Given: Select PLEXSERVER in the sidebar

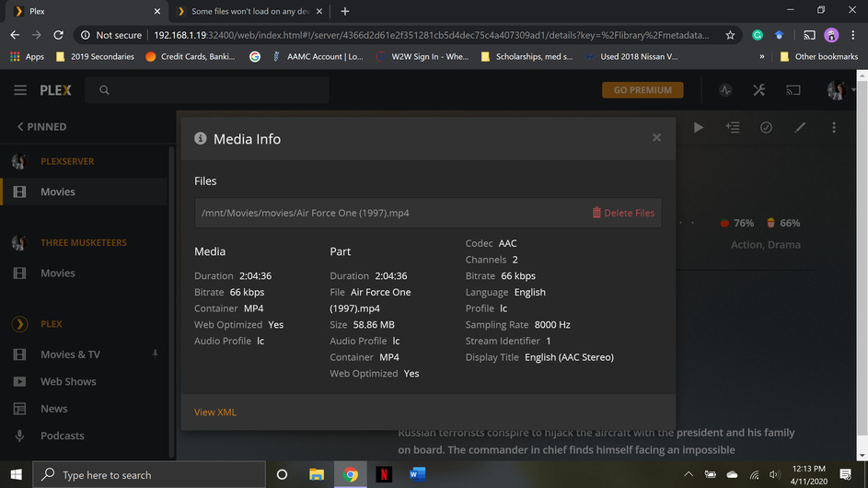Looking at the screenshot, I should pyautogui.click(x=67, y=161).
